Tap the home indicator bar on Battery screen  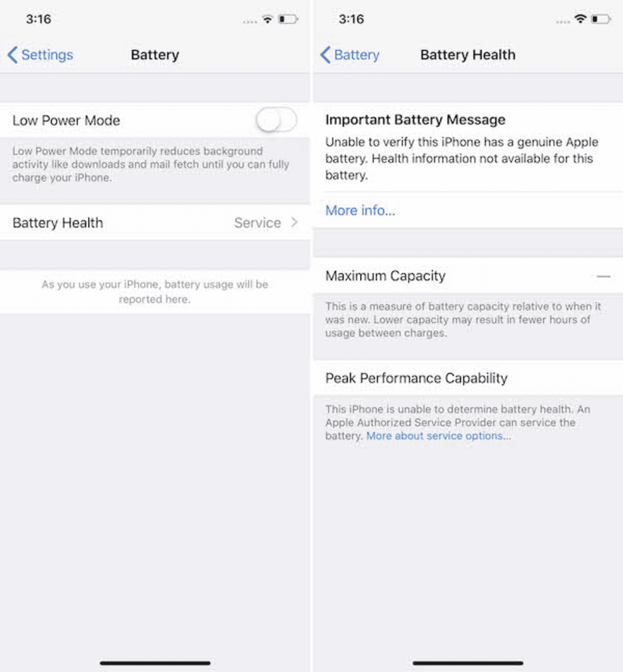tap(155, 663)
